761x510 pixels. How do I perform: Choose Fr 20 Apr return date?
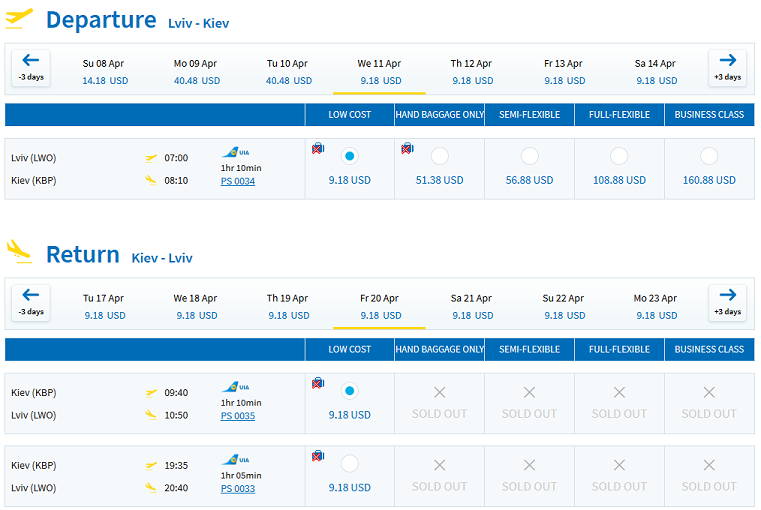[x=380, y=307]
